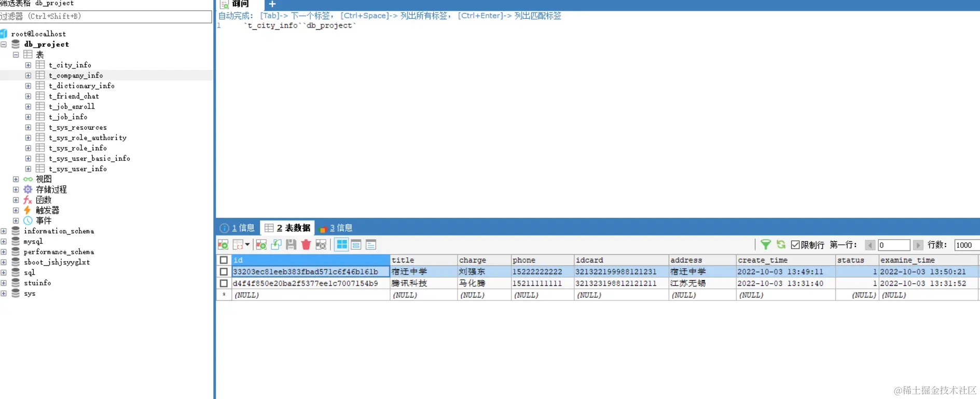Open the 1 信息 result tab
The image size is (980, 399).
pos(237,228)
